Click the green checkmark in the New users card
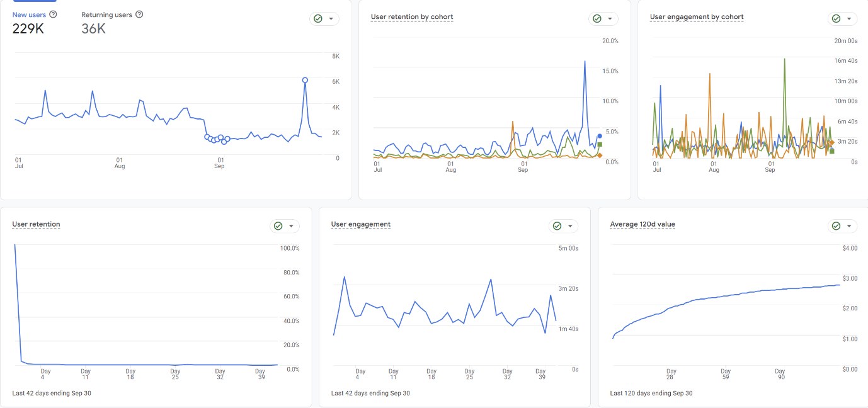This screenshot has width=868, height=408. tap(318, 19)
